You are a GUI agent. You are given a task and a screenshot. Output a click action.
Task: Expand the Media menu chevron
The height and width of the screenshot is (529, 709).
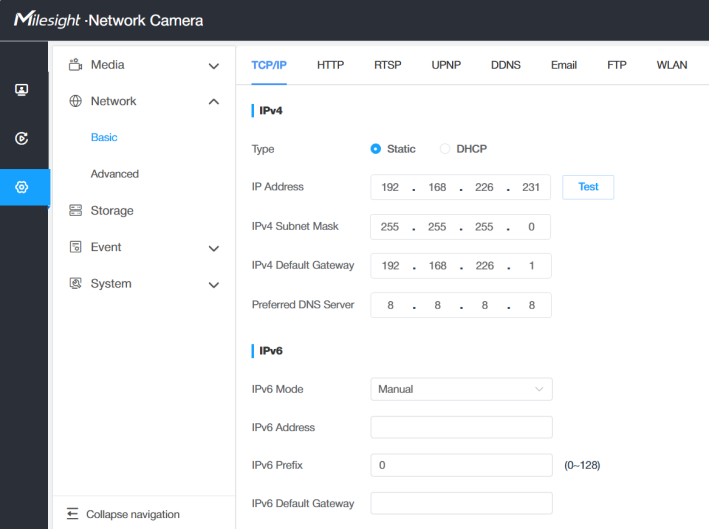click(214, 66)
